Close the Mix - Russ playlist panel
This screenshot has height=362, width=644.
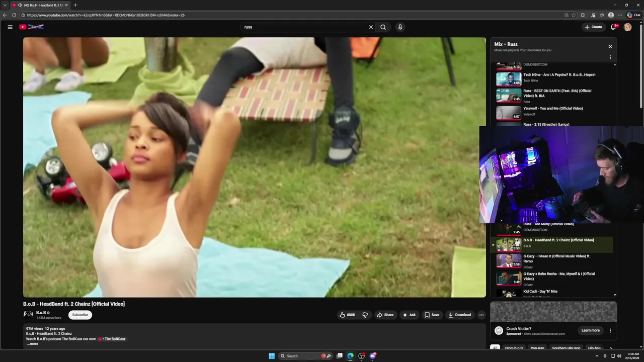pyautogui.click(x=610, y=46)
